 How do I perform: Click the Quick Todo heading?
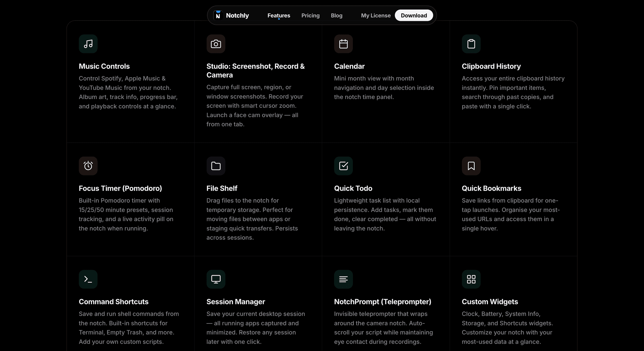pyautogui.click(x=353, y=188)
